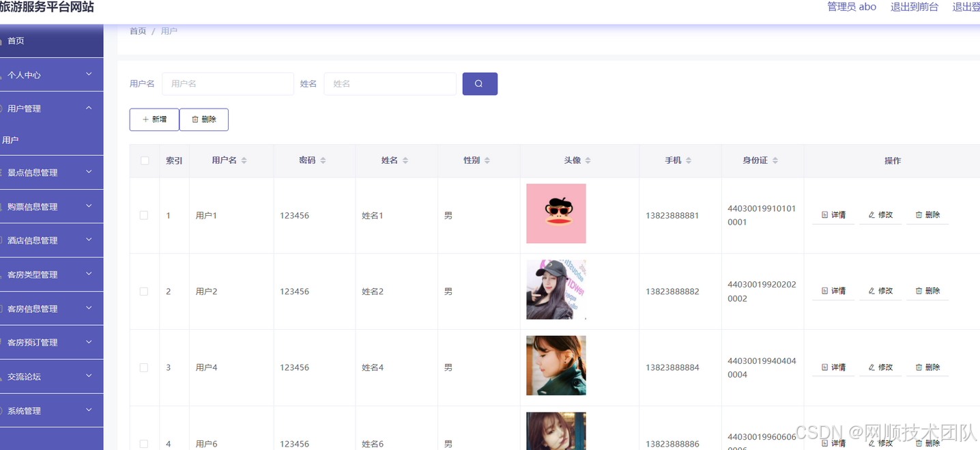Select the header select-all checkbox
This screenshot has height=450, width=980.
145,160
